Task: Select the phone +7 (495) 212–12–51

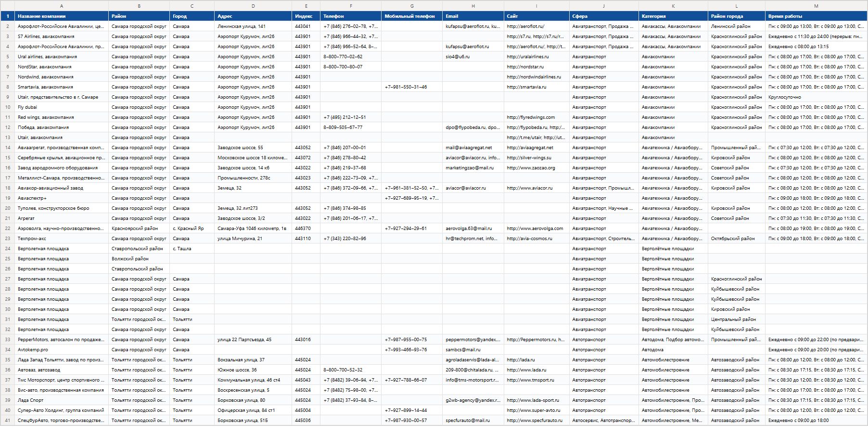Action: click(351, 117)
